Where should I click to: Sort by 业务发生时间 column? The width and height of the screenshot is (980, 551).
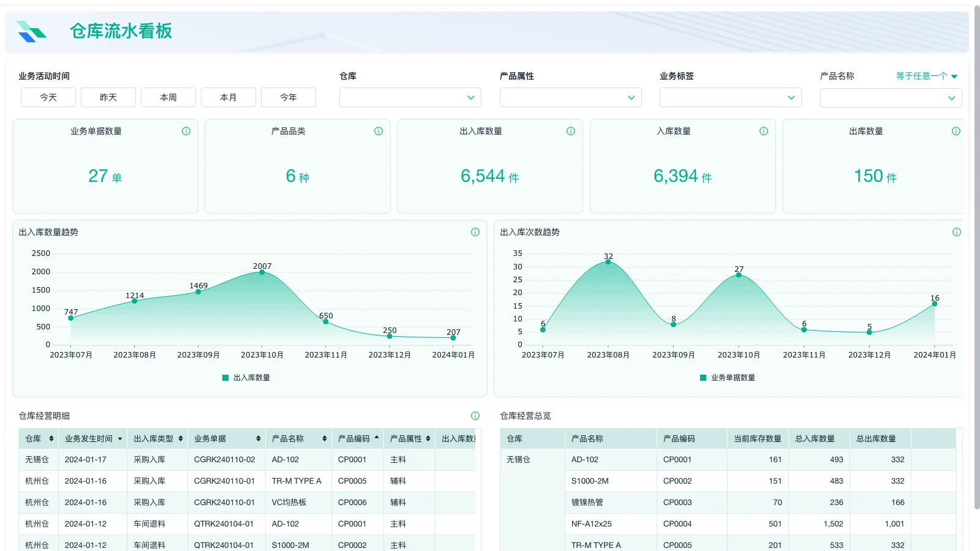120,438
